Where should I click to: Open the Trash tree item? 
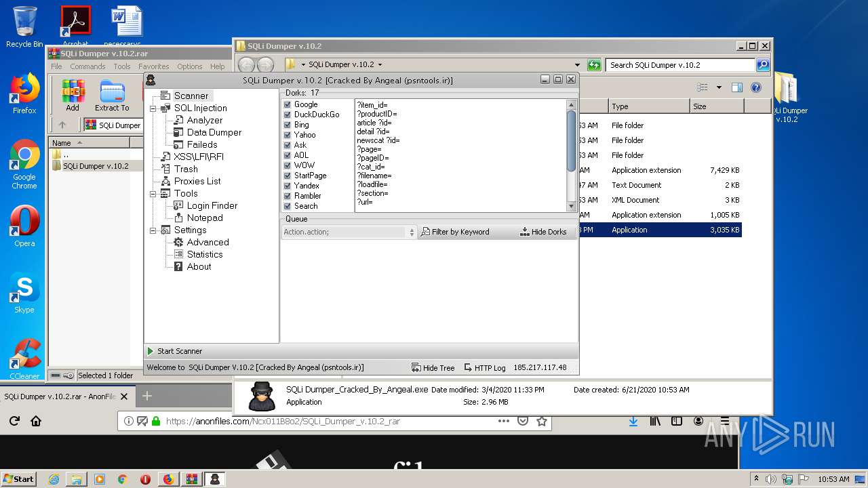pos(186,169)
